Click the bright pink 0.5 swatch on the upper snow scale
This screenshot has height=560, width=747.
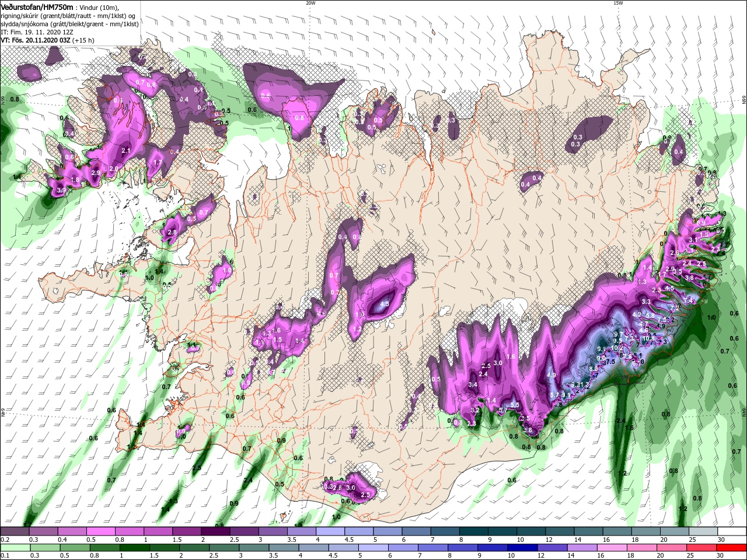[100, 531]
